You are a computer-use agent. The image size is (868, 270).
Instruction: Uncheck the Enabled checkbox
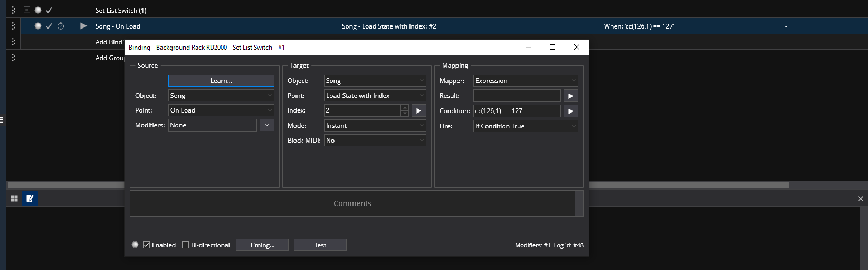(x=147, y=245)
